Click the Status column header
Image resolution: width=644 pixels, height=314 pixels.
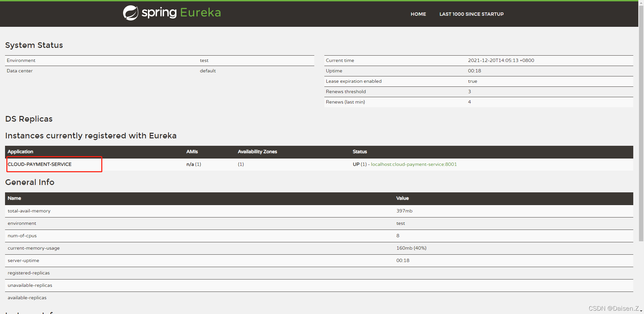pos(360,151)
